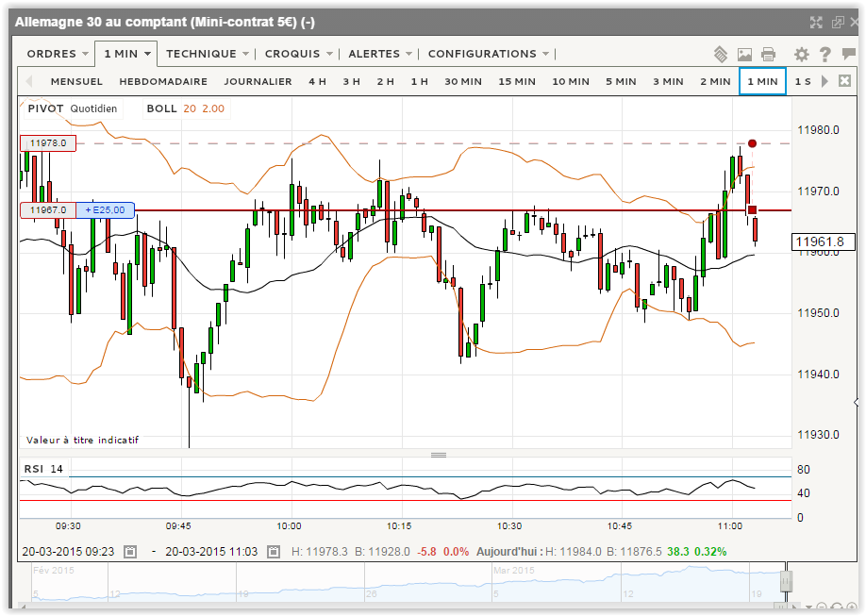Expand the TECHNIQUE dropdown

pos(208,54)
